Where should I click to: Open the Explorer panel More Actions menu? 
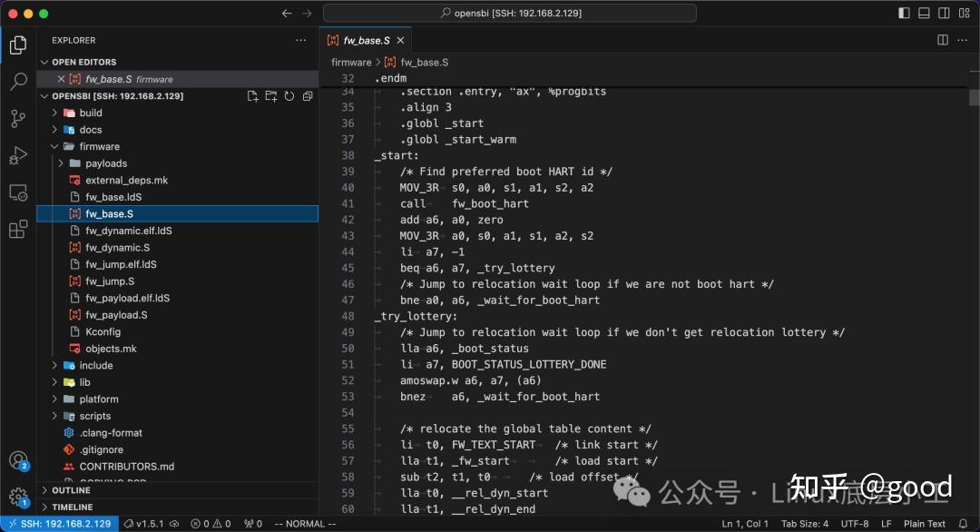[x=299, y=40]
